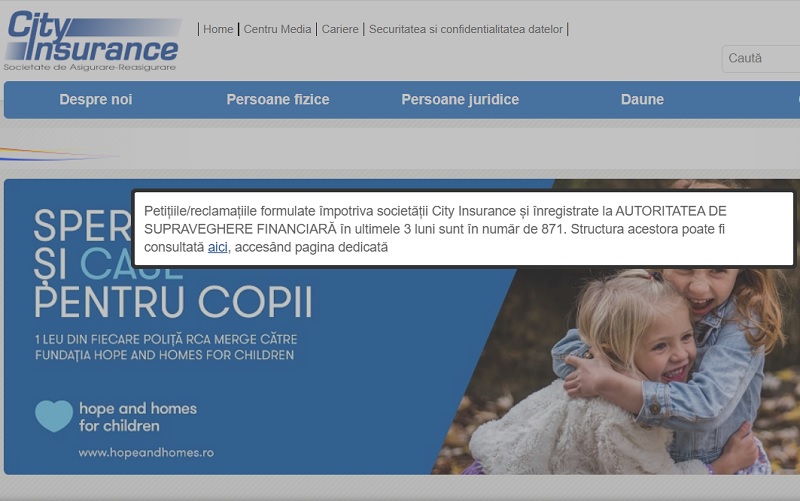This screenshot has width=800, height=501.
Task: Focus the Caută search field
Action: [x=761, y=59]
